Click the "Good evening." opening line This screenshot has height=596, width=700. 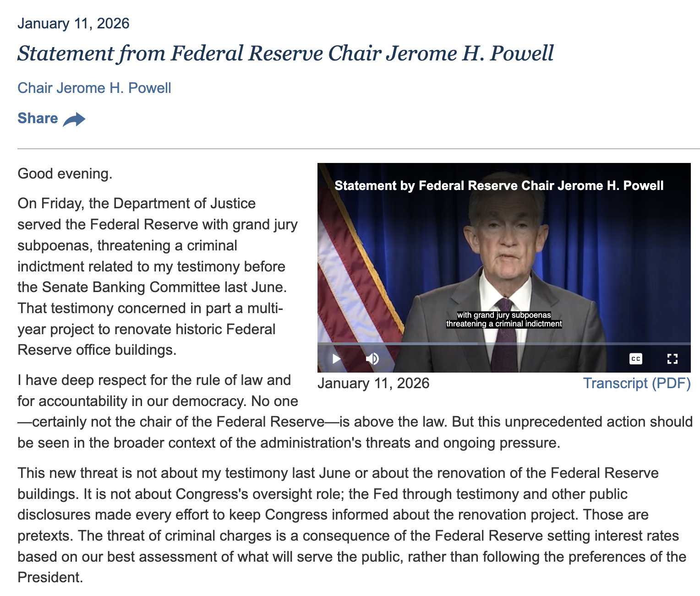pyautogui.click(x=65, y=173)
